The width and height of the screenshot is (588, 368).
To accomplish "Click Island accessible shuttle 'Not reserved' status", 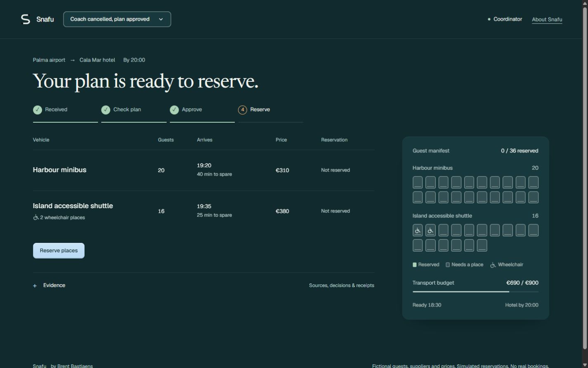I will (335, 211).
